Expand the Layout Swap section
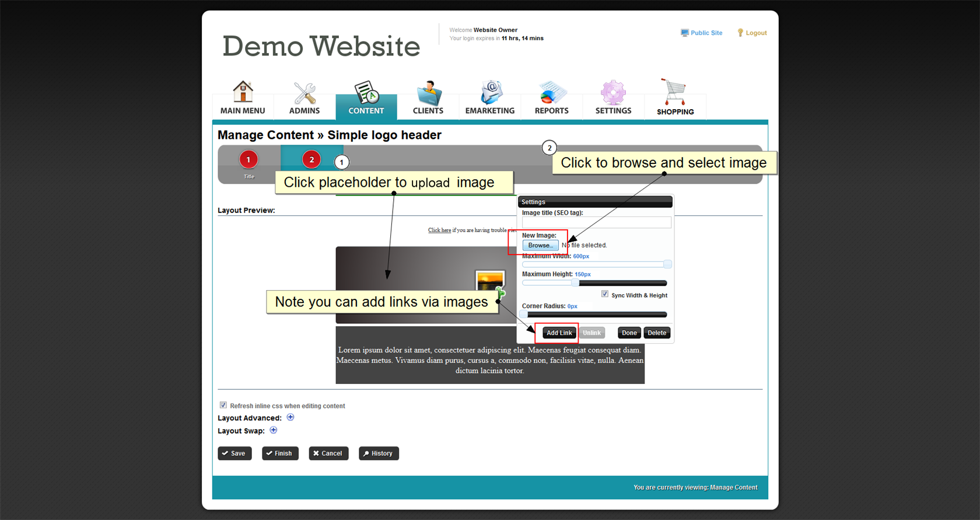 [274, 430]
